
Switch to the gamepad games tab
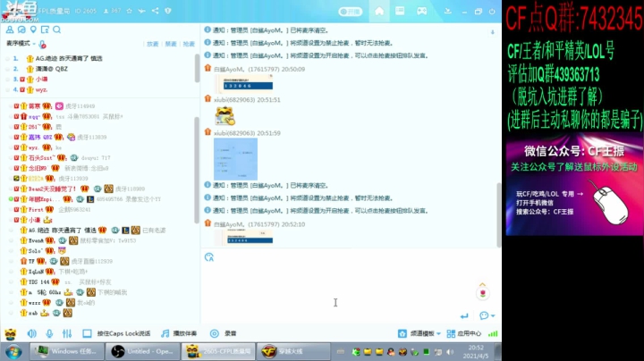(422, 11)
